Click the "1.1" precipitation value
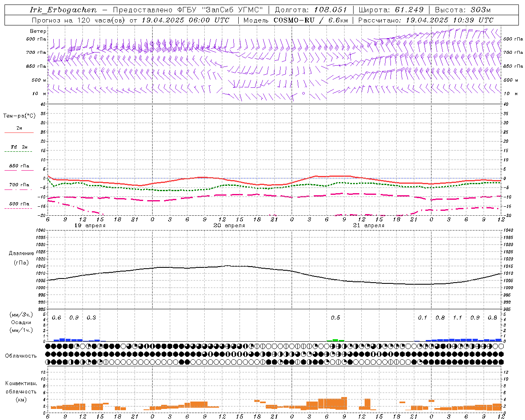Screen dimensions: 525x420 457,318
